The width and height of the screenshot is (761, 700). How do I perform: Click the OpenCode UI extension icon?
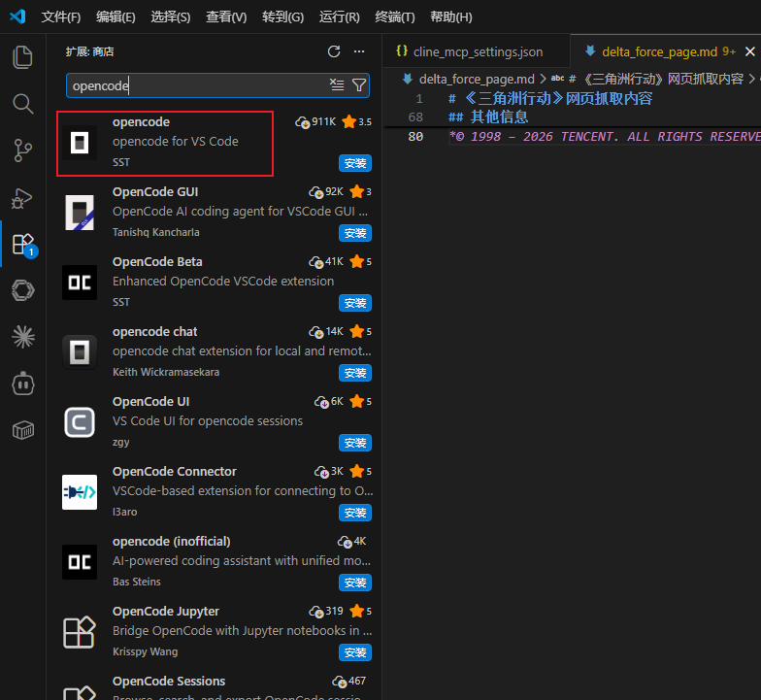[x=80, y=422]
